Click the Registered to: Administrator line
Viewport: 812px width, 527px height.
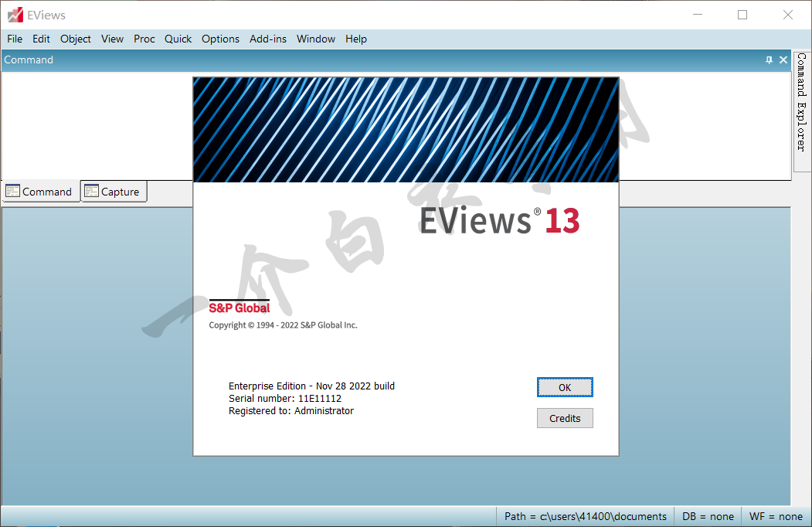coord(291,411)
